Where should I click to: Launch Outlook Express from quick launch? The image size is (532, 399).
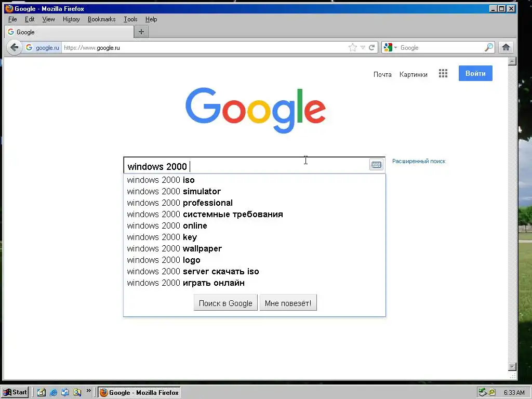point(65,393)
